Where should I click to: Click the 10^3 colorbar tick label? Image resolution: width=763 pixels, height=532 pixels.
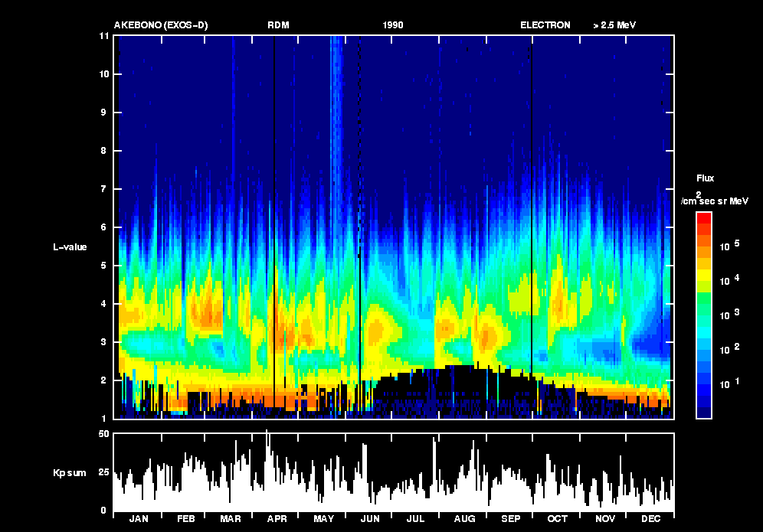coord(729,315)
